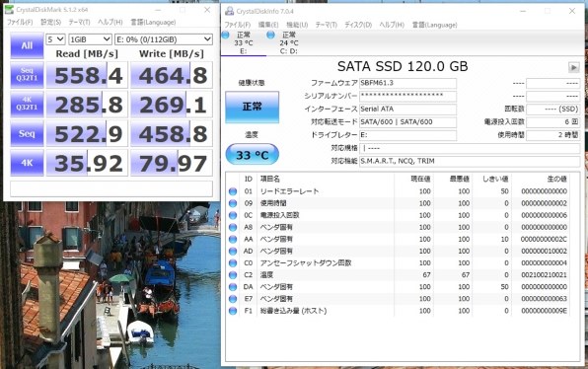Click the firmware field SBFM61.3
The width and height of the screenshot is (588, 369).
point(407,83)
